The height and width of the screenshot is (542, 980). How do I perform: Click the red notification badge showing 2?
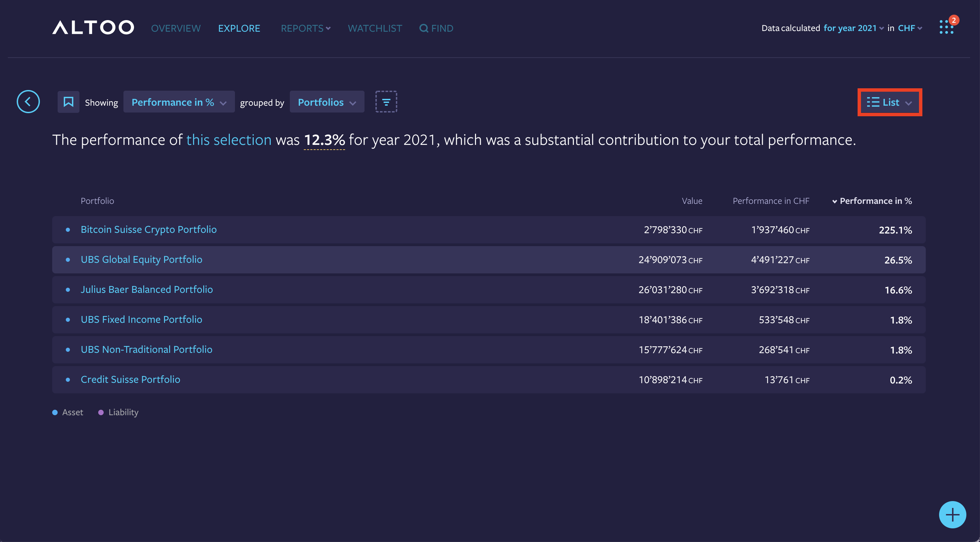tap(954, 20)
